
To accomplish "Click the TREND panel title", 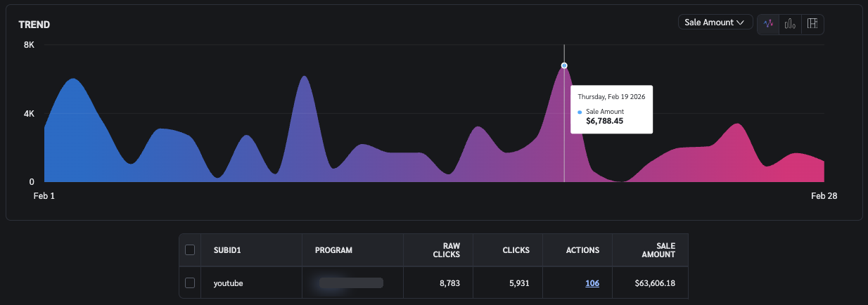I will click(x=34, y=25).
